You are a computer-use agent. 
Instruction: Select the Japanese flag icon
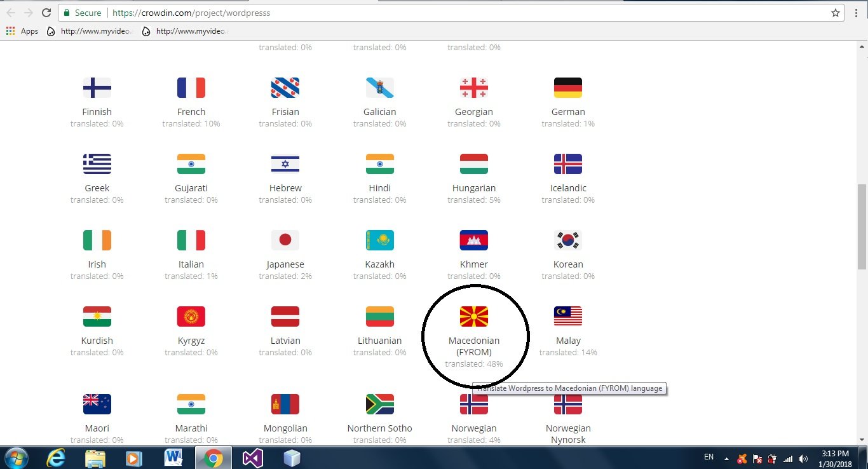[x=285, y=240]
